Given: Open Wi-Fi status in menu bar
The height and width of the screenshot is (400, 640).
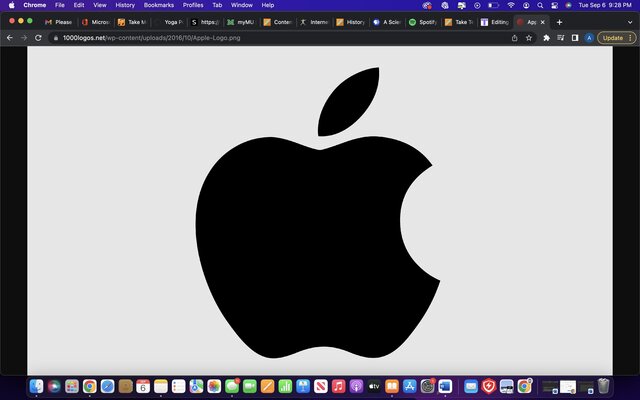Looking at the screenshot, I should click(511, 5).
